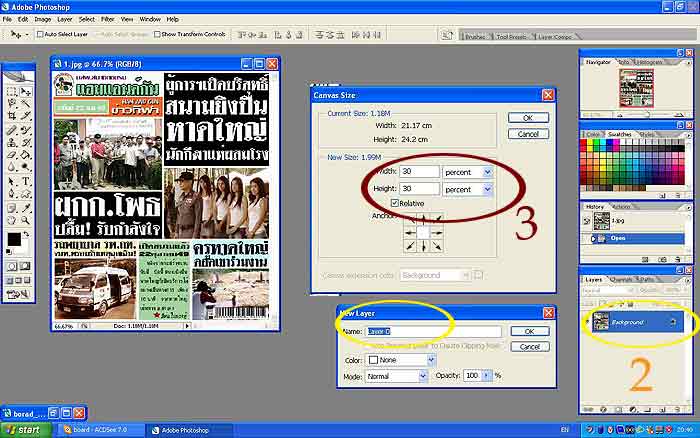Select the Rectangular Marquee tool
Screen dimensions: 700x438
pyautogui.click(x=11, y=91)
